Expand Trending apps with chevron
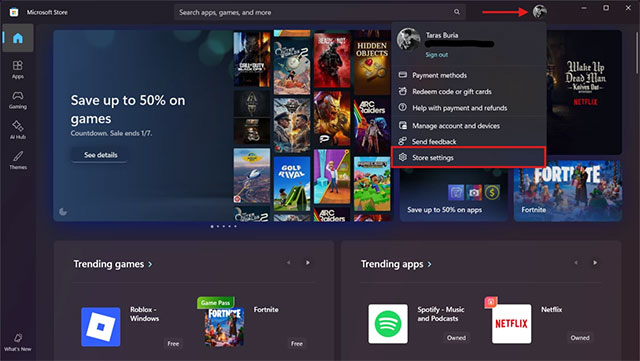 [x=429, y=265]
